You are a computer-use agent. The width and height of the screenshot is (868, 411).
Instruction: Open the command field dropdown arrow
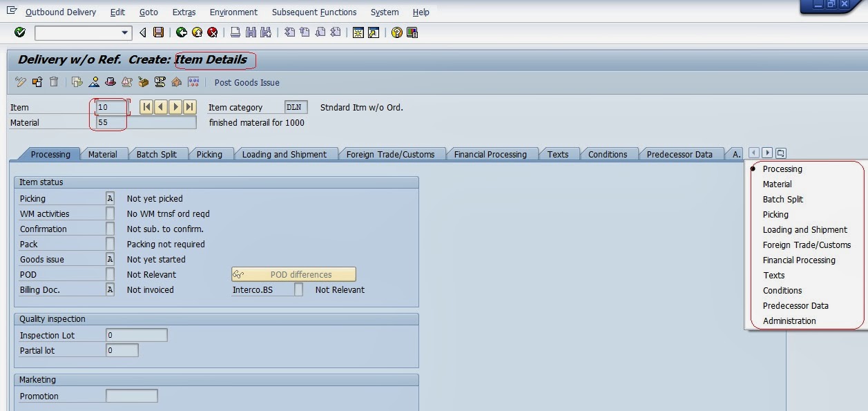125,32
